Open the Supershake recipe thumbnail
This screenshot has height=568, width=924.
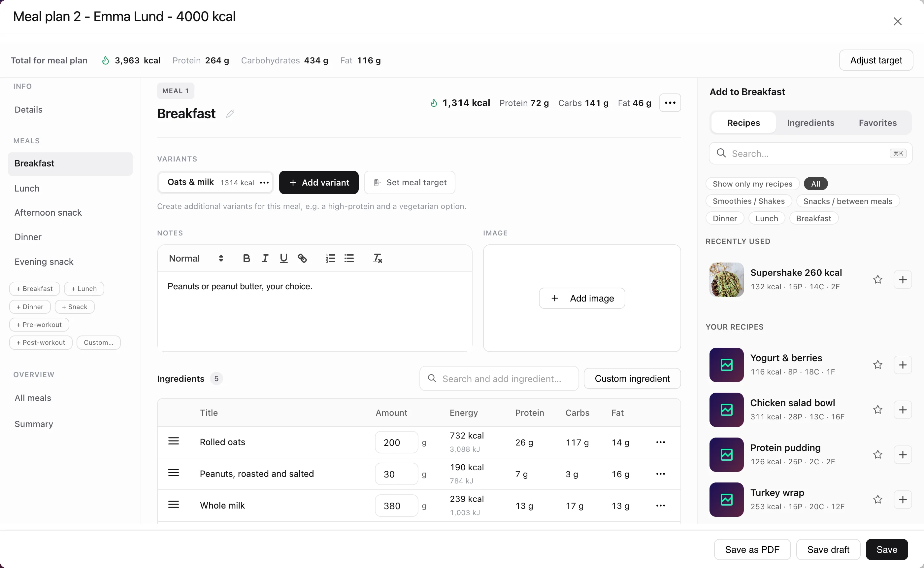pos(726,279)
